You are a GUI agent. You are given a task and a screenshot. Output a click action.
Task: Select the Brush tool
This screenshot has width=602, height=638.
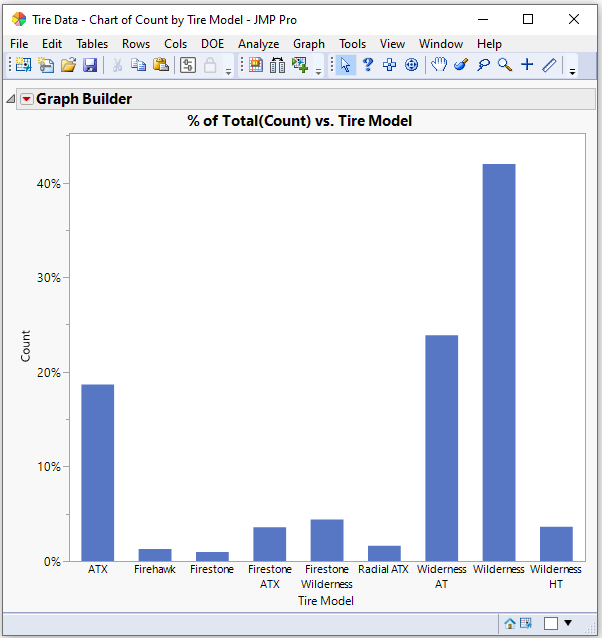point(460,65)
